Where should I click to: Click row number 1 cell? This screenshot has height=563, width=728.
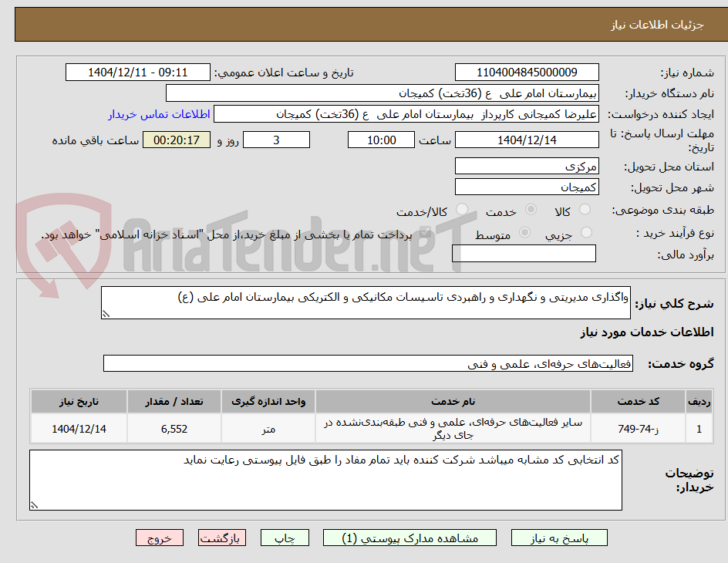699,429
